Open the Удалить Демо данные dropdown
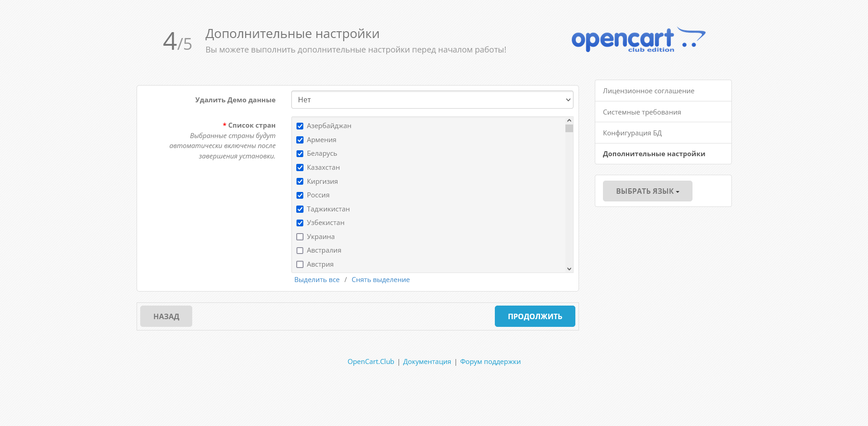 pos(432,100)
